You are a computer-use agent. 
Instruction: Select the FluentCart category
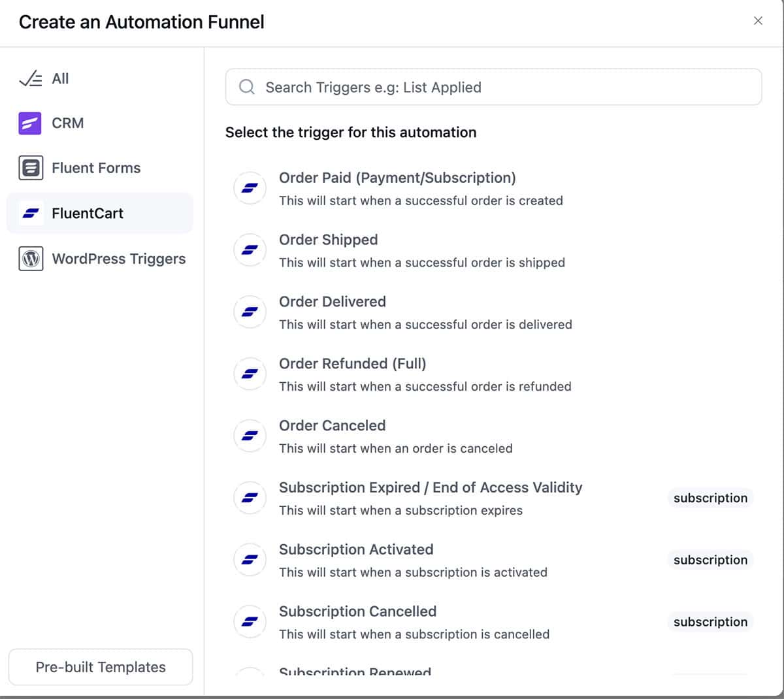coord(100,214)
